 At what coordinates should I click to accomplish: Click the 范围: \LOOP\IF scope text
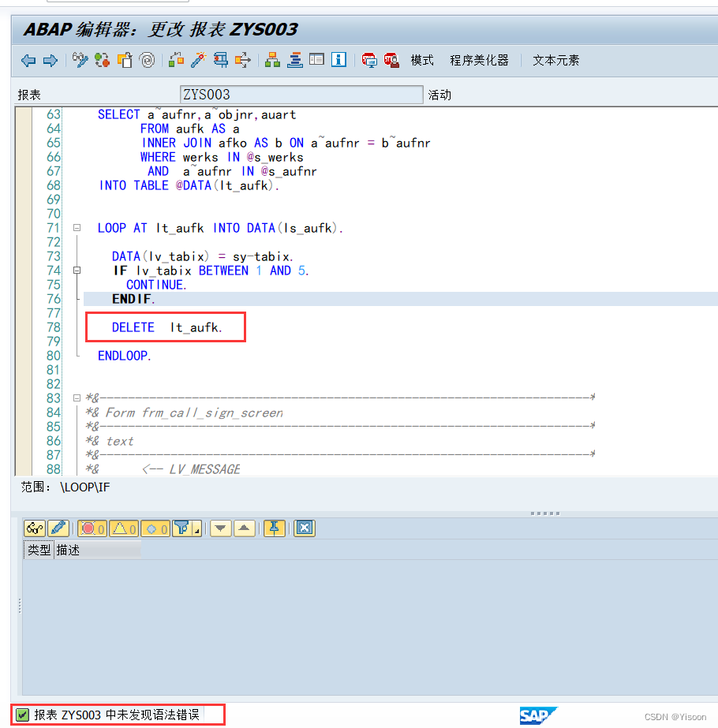point(65,487)
